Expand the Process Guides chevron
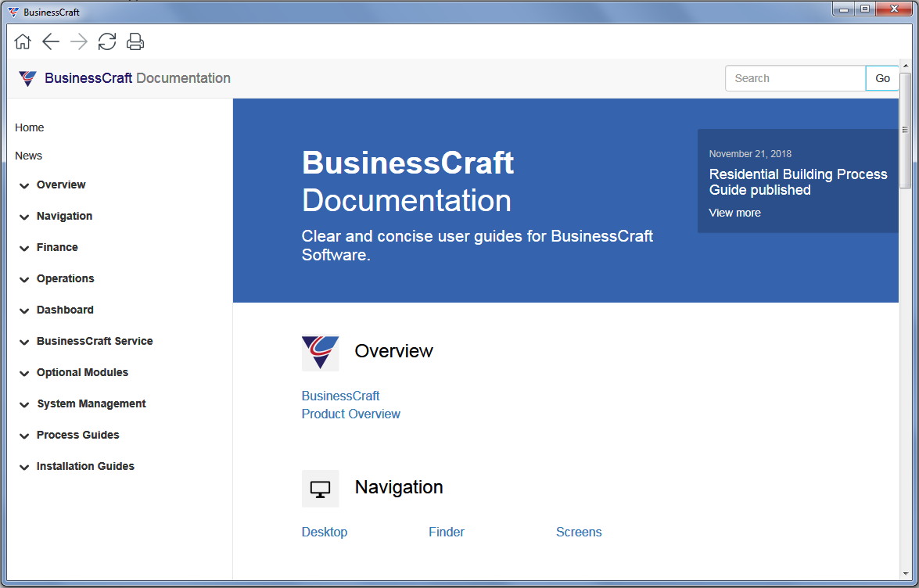 24,436
